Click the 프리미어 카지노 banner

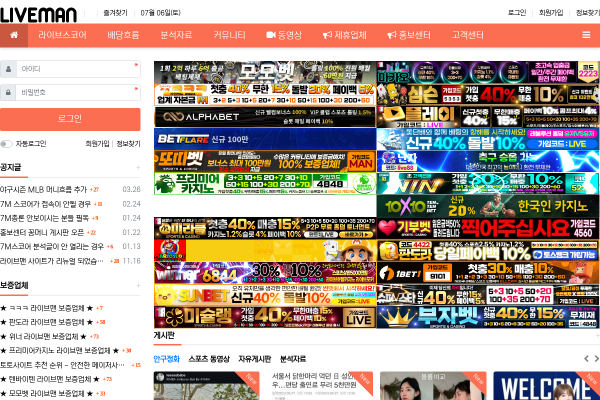(x=265, y=183)
